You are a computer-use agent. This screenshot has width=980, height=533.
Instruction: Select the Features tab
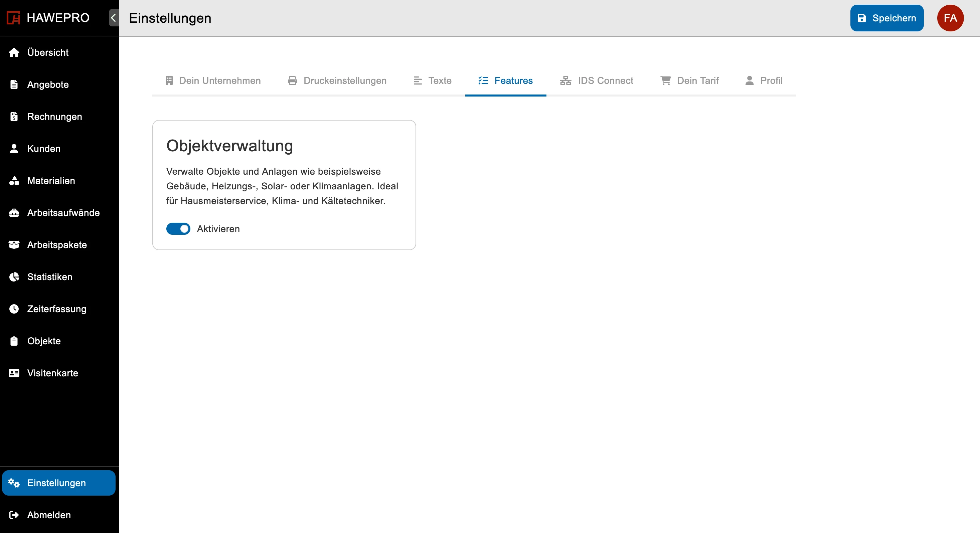tap(506, 81)
